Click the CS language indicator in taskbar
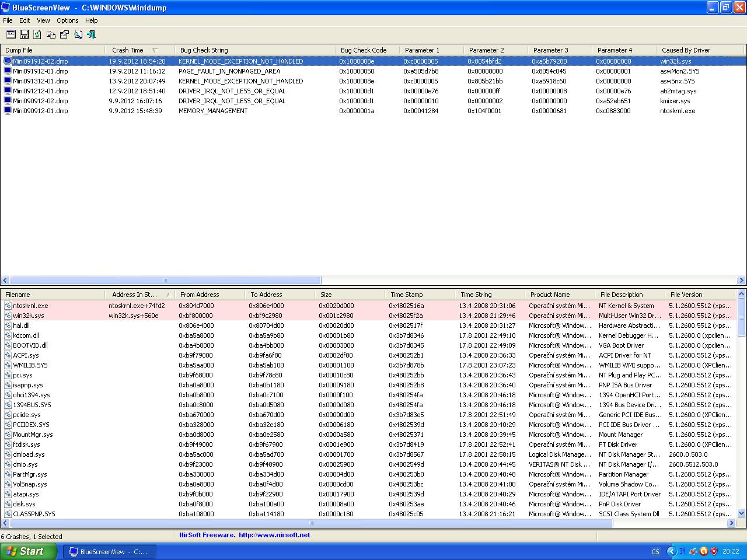Screen dimensions: 747x560 tap(655, 551)
